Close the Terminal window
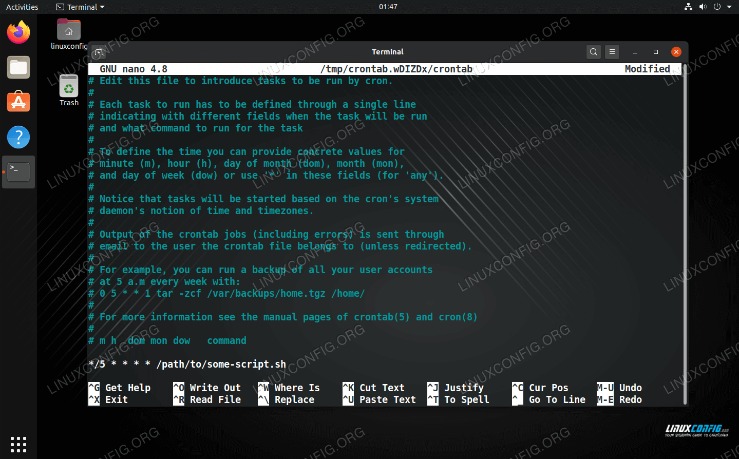 677,51
